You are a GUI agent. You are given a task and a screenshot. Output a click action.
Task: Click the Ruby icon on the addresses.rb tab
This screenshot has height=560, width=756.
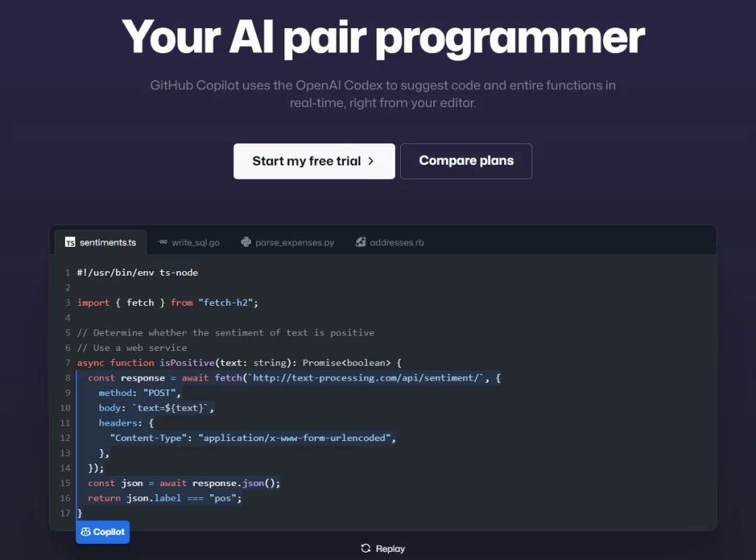click(x=361, y=242)
